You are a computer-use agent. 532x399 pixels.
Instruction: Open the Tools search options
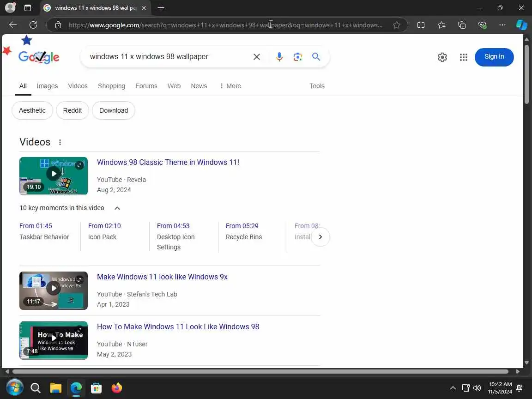click(317, 86)
